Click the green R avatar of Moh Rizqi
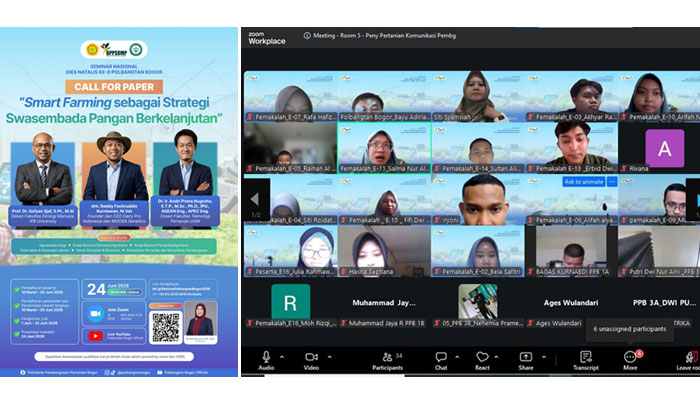This screenshot has width=700, height=401. coord(291,303)
